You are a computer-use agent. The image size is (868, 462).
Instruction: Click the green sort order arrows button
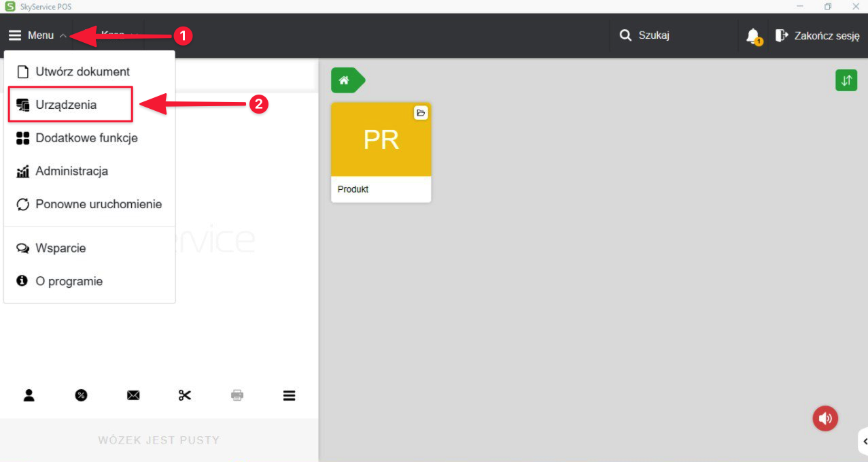coord(846,80)
